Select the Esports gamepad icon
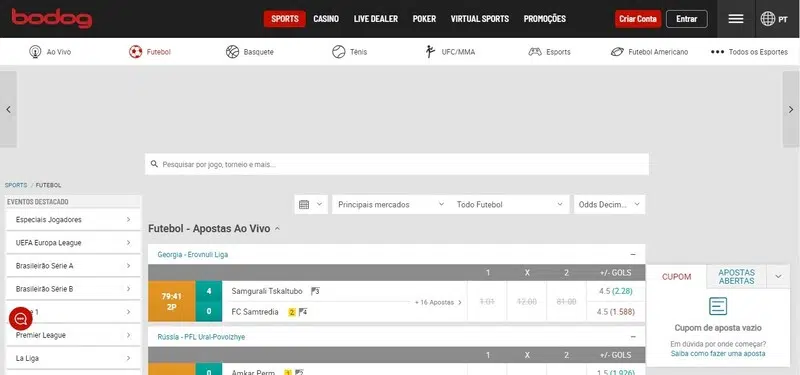The height and width of the screenshot is (375, 800). click(535, 52)
